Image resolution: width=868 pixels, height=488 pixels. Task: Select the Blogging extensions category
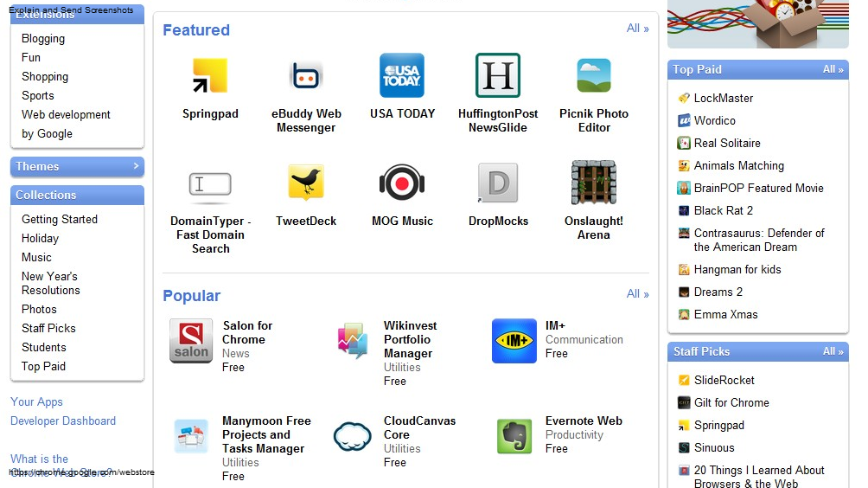[43, 39]
